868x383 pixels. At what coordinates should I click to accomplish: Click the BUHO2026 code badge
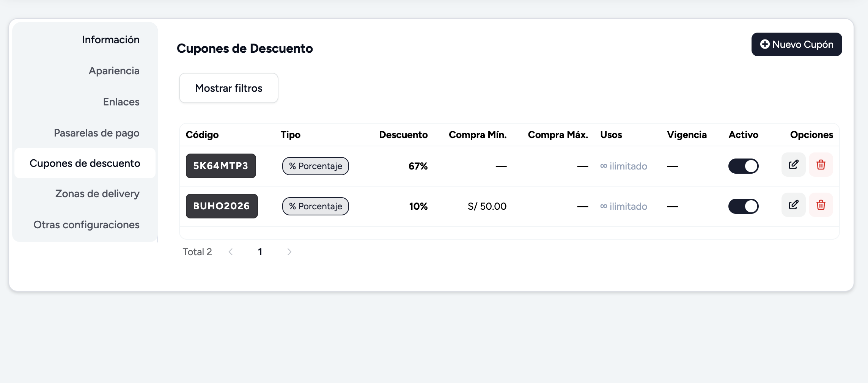[x=222, y=206]
